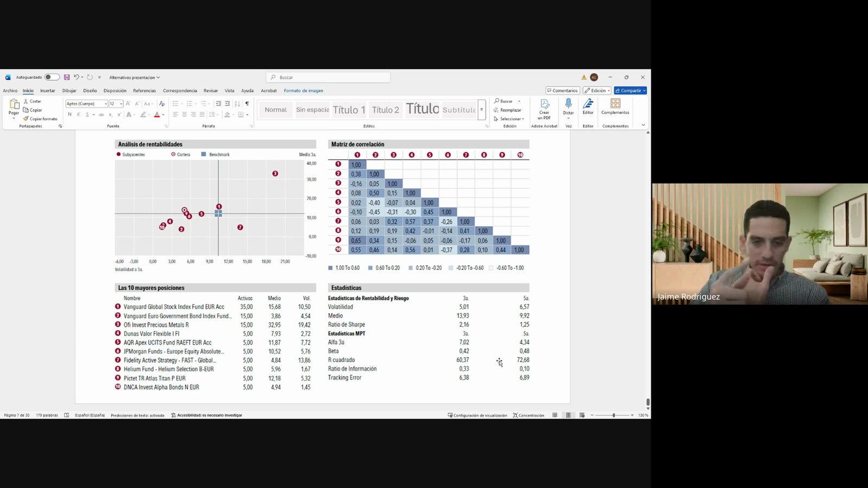Click the Buscar search box
Image resolution: width=868 pixels, height=488 pixels.
[328, 77]
